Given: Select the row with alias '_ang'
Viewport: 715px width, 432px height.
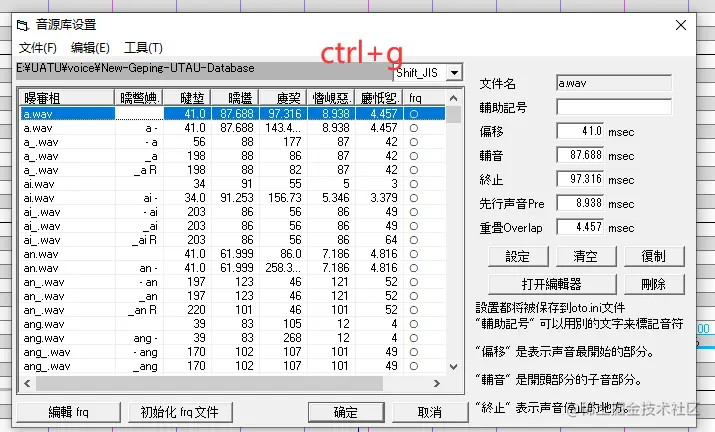Looking at the screenshot, I should tap(233, 366).
